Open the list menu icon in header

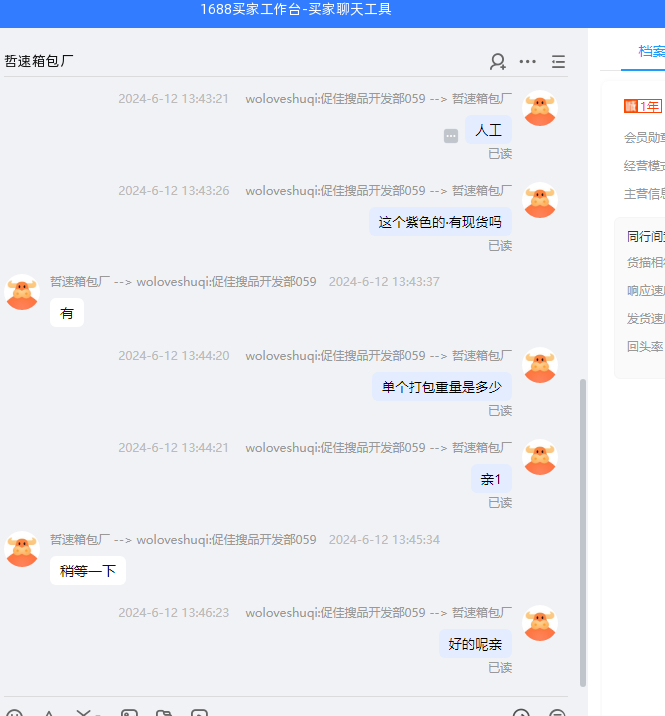[558, 62]
